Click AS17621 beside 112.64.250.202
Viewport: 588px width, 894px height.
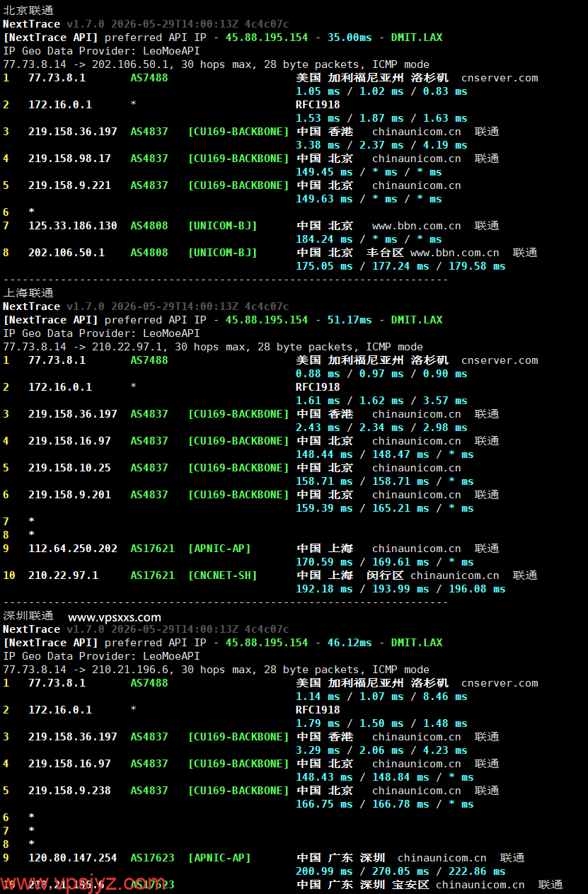click(152, 549)
